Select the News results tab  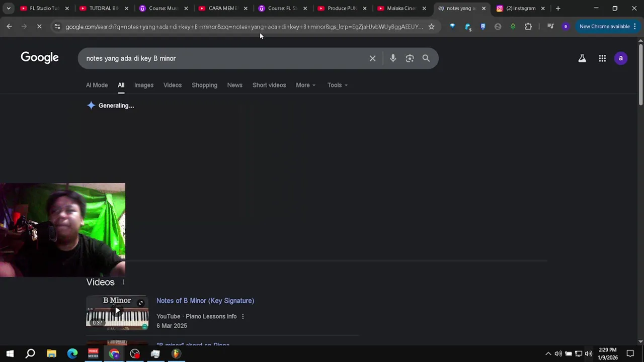click(x=234, y=85)
